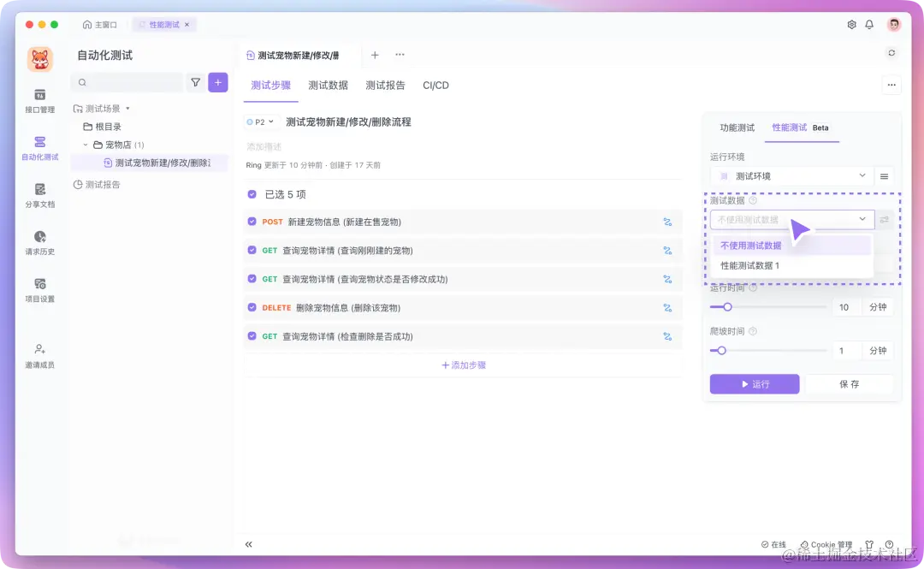Switch to 测试报告 tab
This screenshot has height=569, width=924.
point(385,86)
